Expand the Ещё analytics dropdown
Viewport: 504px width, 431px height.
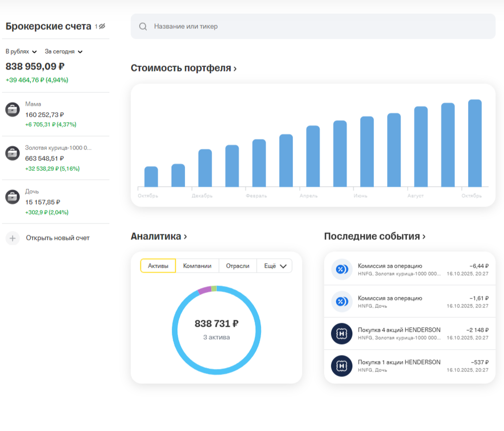275,266
